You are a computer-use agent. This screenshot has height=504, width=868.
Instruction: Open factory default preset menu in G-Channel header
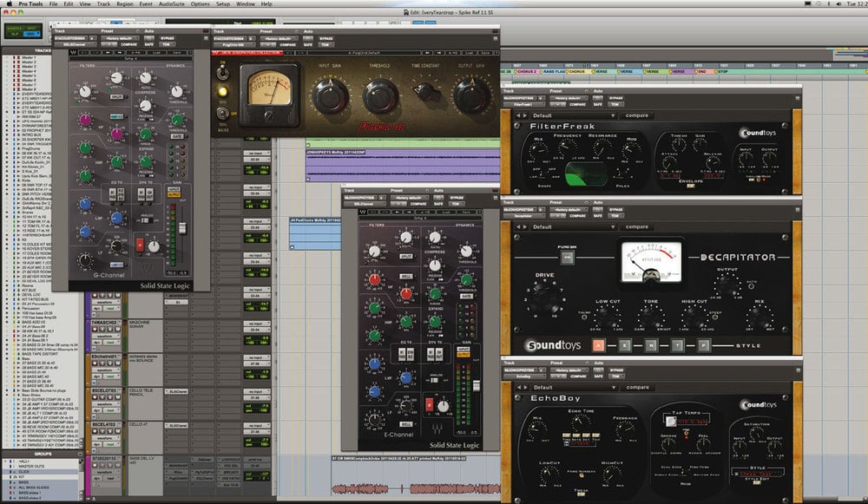click(121, 39)
